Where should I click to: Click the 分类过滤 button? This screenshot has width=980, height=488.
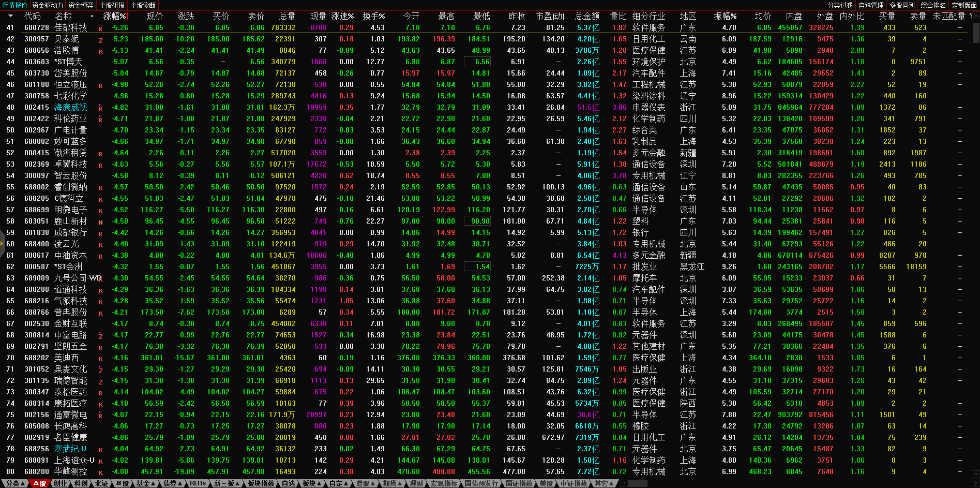[840, 5]
